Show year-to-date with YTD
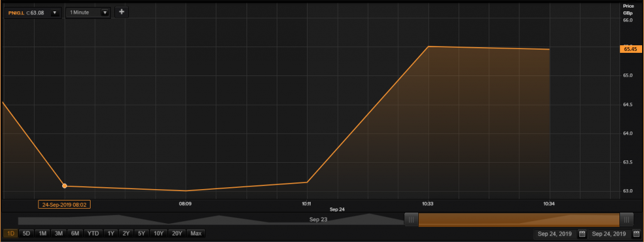 93,234
